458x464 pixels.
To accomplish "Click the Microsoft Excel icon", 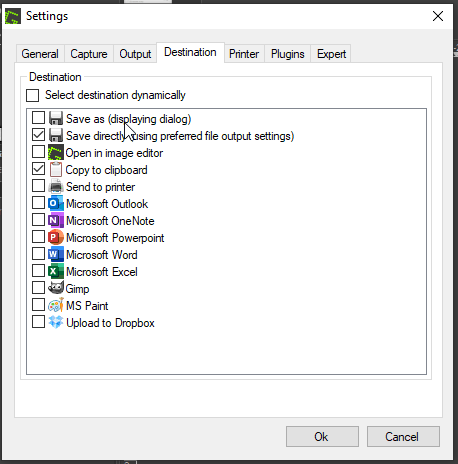I will point(56,272).
